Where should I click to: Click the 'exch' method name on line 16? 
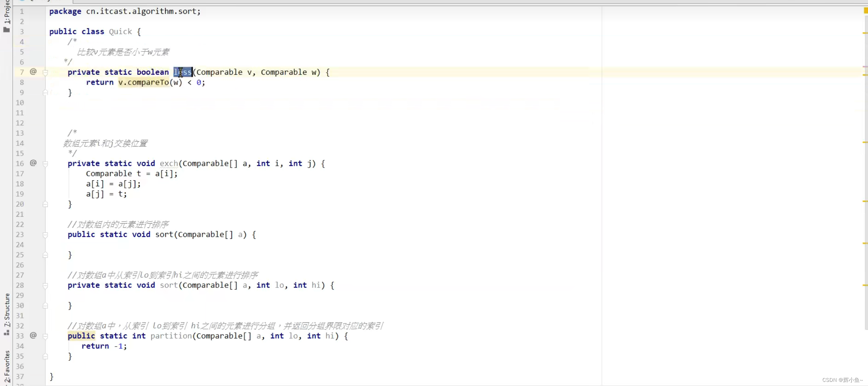[168, 163]
